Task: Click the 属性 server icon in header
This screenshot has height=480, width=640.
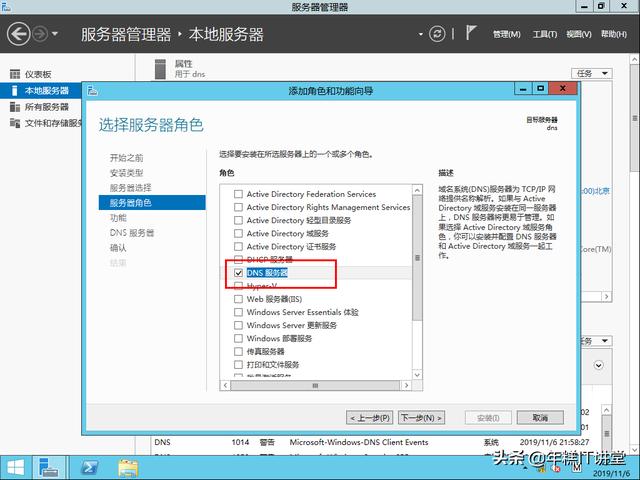Action: [x=160, y=69]
